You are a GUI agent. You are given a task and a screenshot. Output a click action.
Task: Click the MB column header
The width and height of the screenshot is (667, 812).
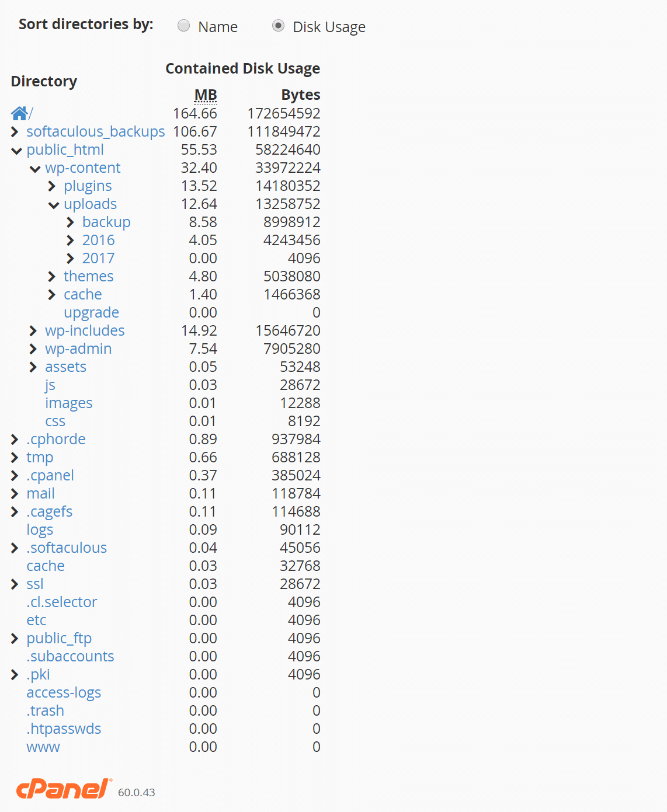(x=204, y=95)
